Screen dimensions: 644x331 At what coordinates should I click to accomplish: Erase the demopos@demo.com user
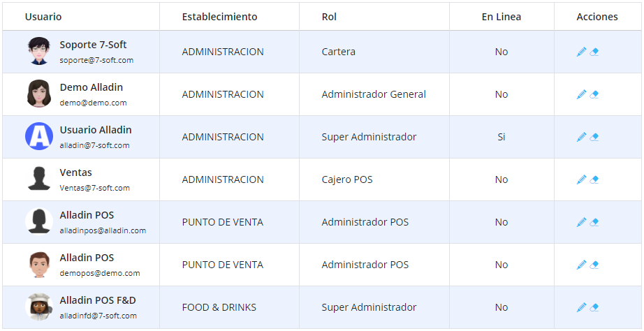[594, 265]
